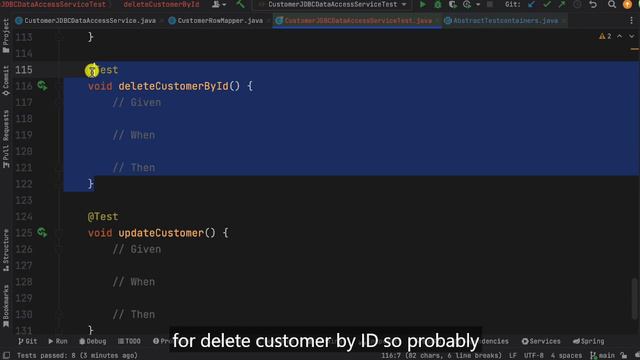Image resolution: width=640 pixels, height=360 pixels.
Task: Change line separator LF
Action: (513, 356)
